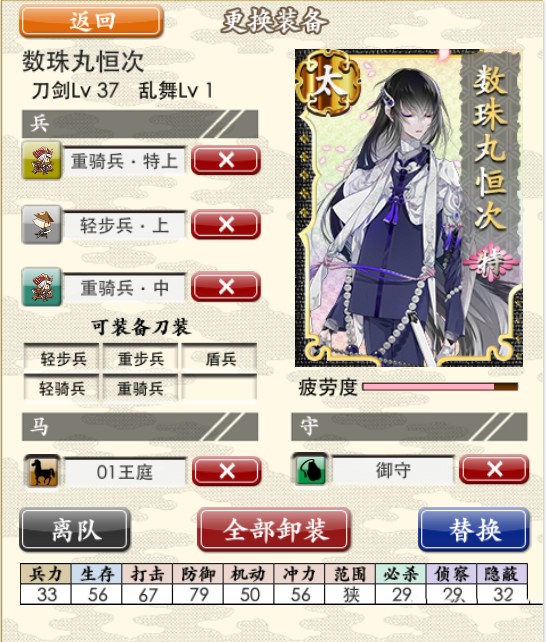
Task: Click the blue 替换 replace button
Action: pos(474,530)
